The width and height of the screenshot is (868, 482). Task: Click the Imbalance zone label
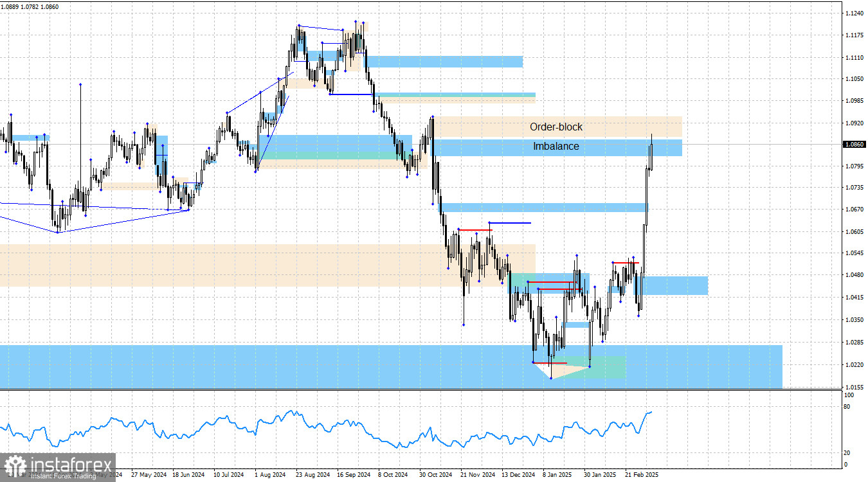[x=556, y=147]
